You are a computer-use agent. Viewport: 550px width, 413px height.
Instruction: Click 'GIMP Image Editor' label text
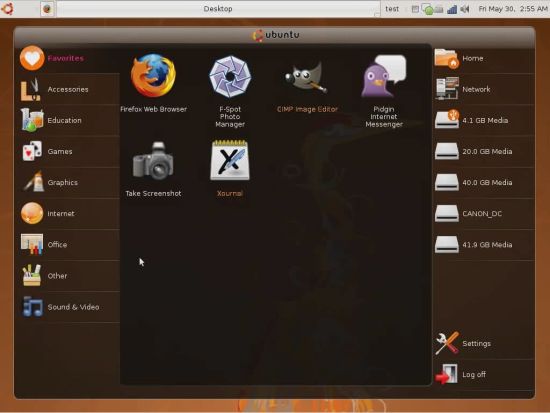tap(307, 109)
